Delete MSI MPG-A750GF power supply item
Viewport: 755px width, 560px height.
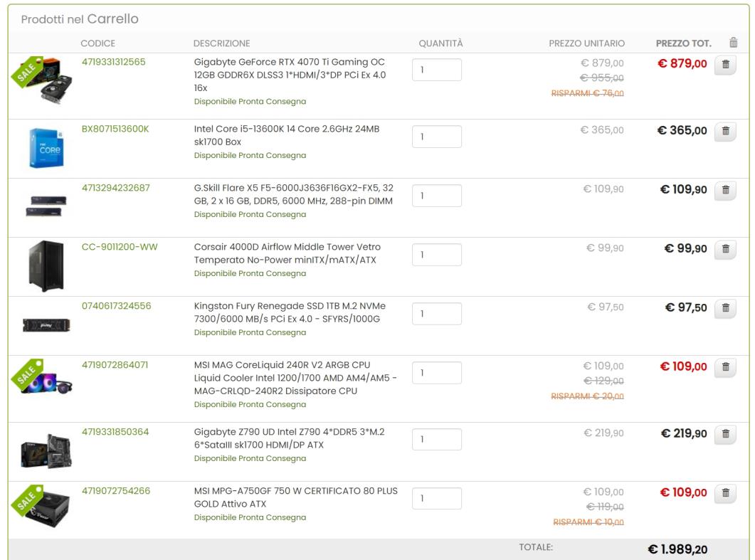point(724,493)
